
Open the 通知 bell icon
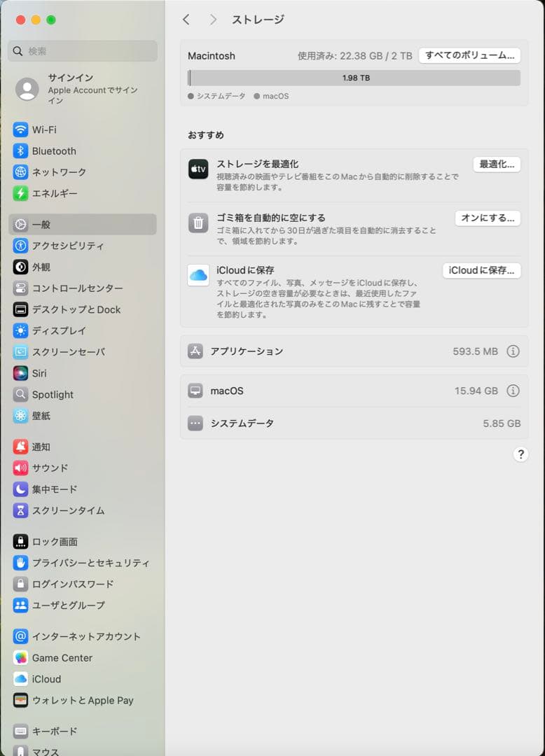coord(20,447)
